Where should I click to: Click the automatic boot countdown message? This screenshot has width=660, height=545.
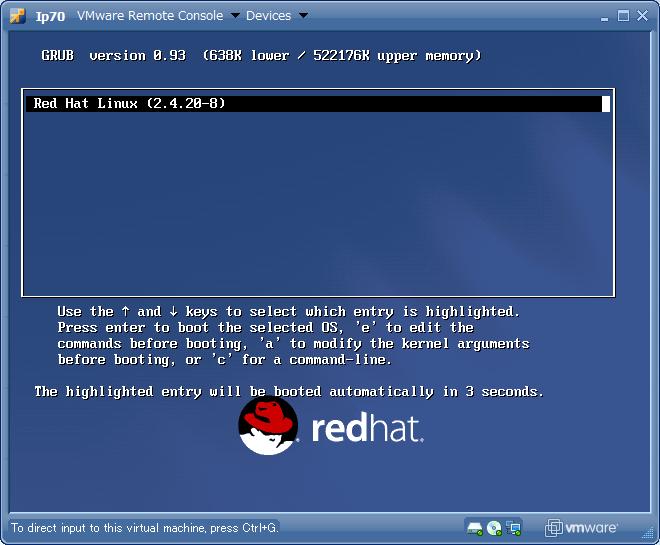pos(289,392)
